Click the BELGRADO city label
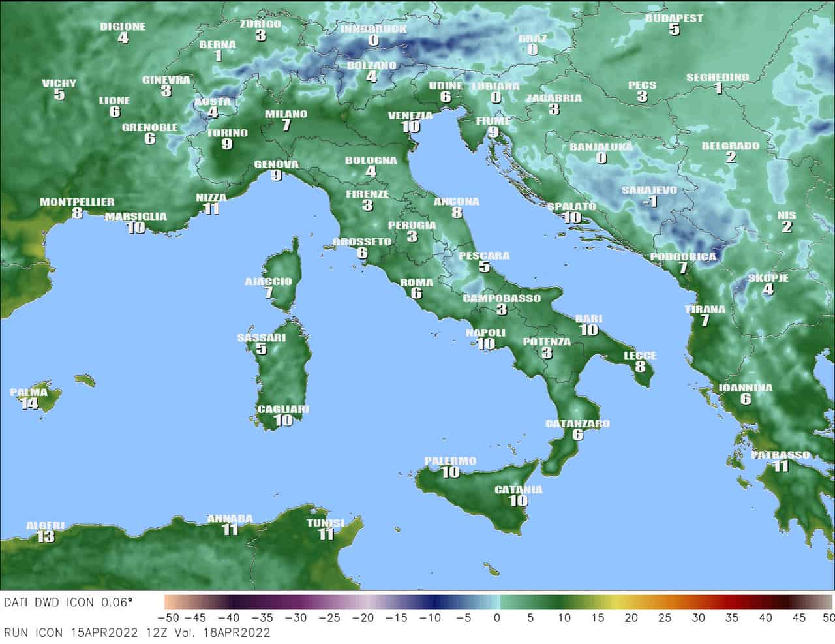Viewport: 835px width, 644px height. click(x=731, y=146)
